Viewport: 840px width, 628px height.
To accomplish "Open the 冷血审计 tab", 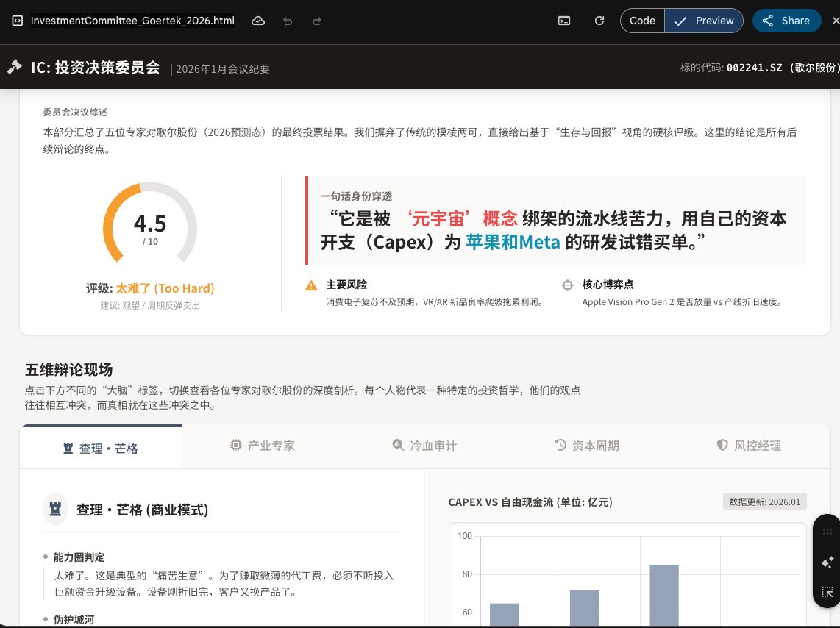I will (424, 446).
